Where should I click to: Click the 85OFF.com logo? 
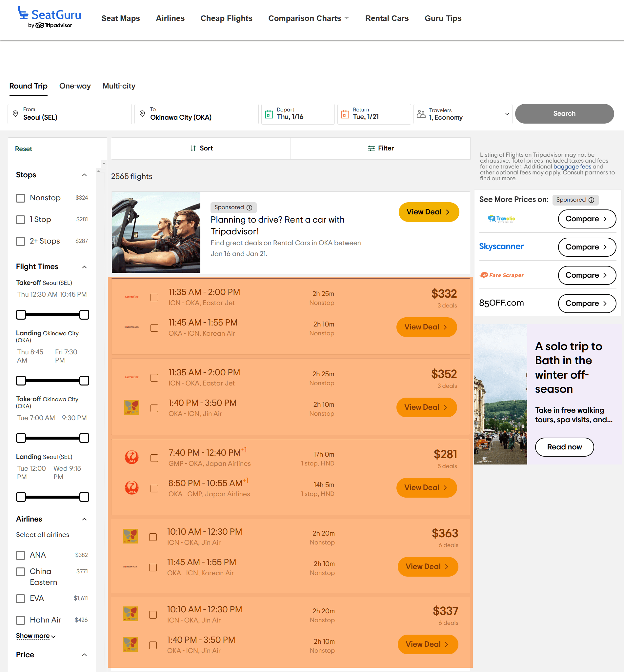coord(501,303)
